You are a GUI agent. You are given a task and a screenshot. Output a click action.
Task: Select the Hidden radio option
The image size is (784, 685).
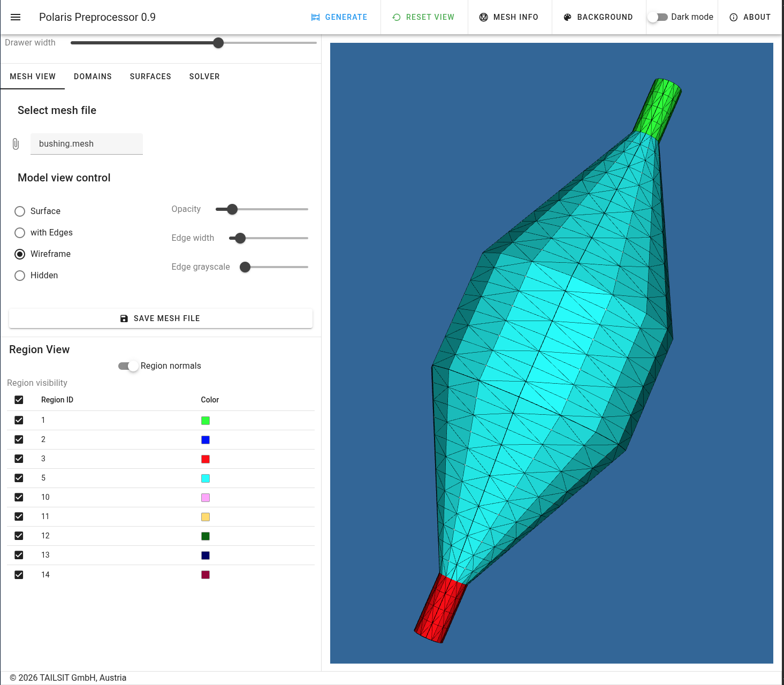(20, 276)
